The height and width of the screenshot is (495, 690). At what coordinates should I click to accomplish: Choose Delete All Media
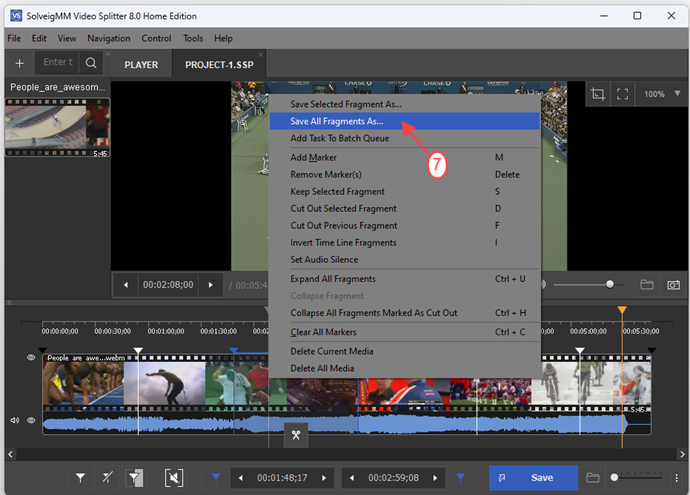point(404,368)
